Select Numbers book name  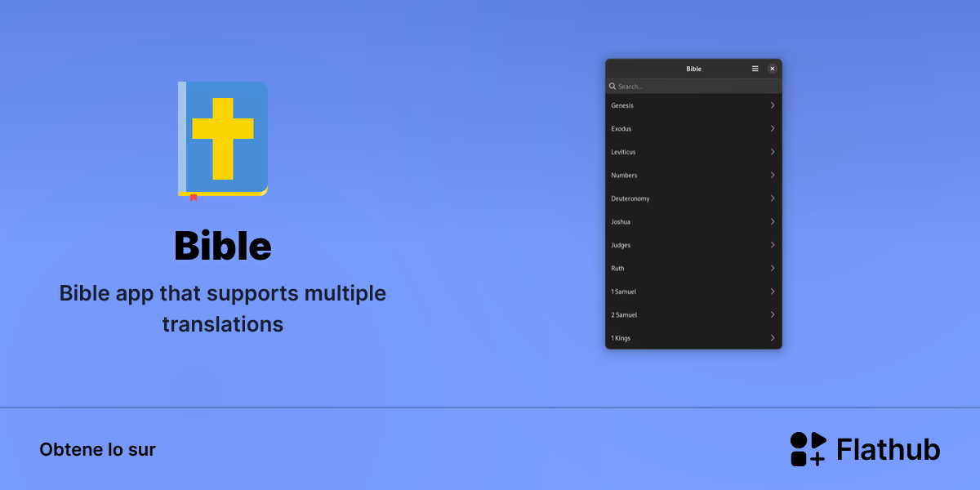coord(624,176)
